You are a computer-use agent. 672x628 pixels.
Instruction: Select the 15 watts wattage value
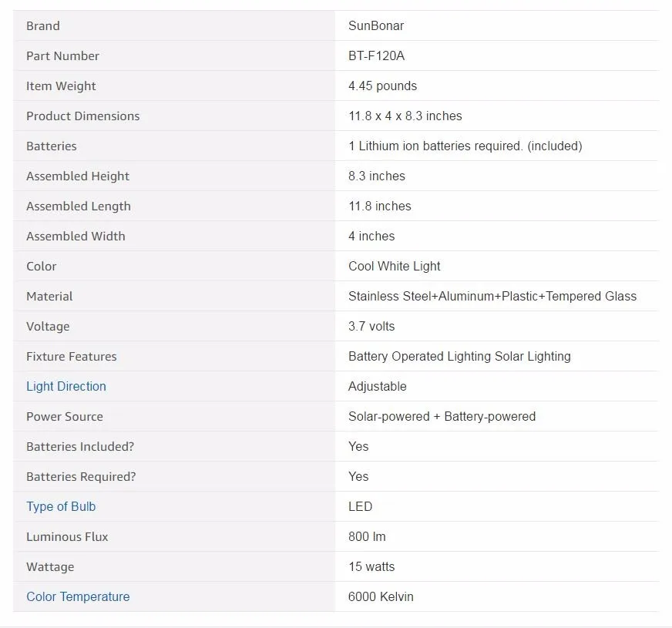tap(371, 566)
